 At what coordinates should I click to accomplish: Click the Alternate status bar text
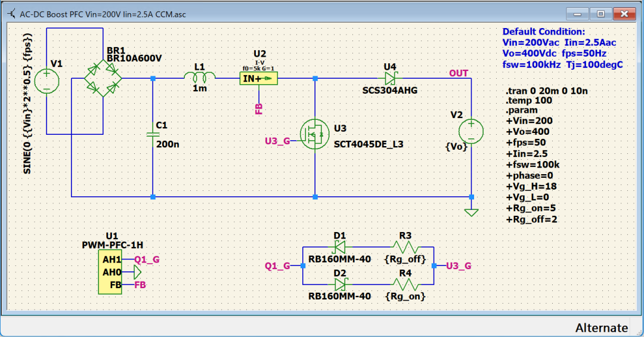601,327
